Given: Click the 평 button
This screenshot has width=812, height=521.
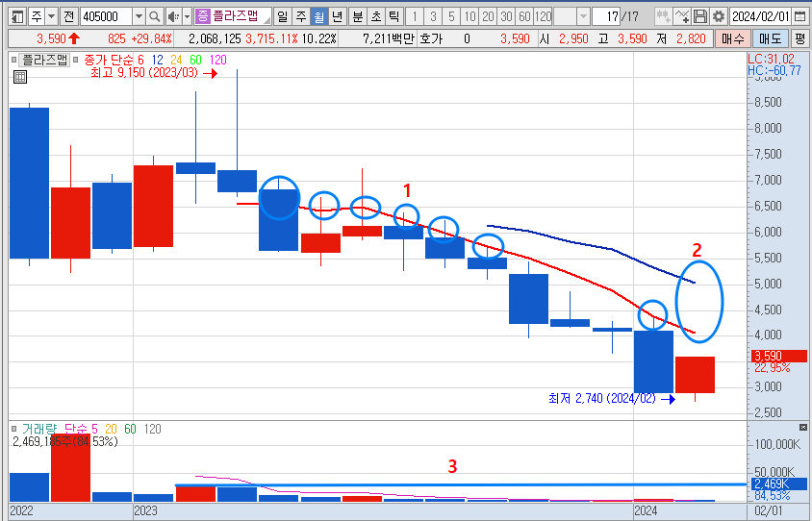Looking at the screenshot, I should [x=800, y=38].
